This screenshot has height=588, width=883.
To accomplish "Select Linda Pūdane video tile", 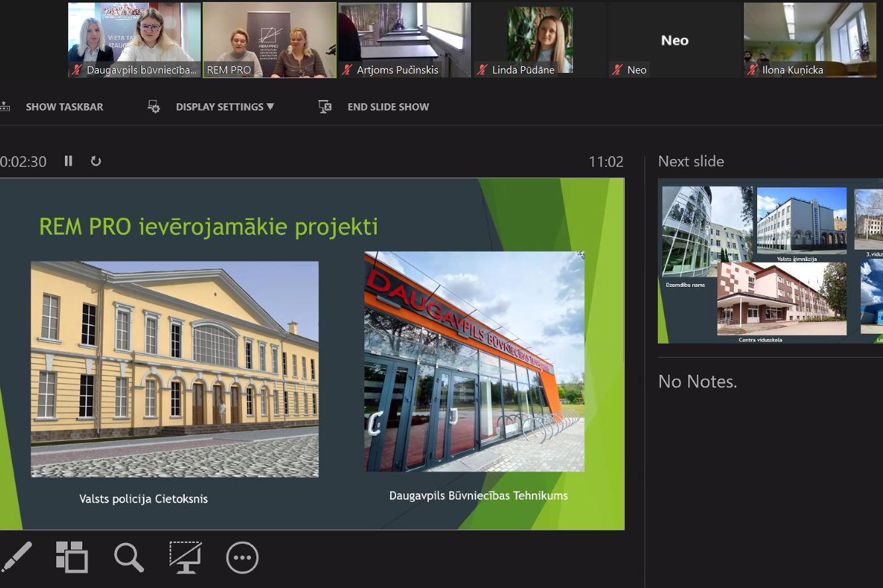I will click(x=540, y=40).
